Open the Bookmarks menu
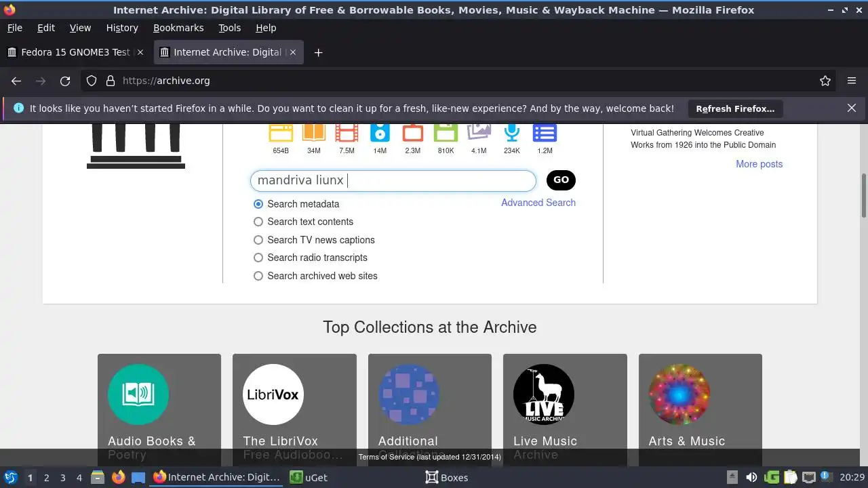The width and height of the screenshot is (868, 488). [x=178, y=28]
